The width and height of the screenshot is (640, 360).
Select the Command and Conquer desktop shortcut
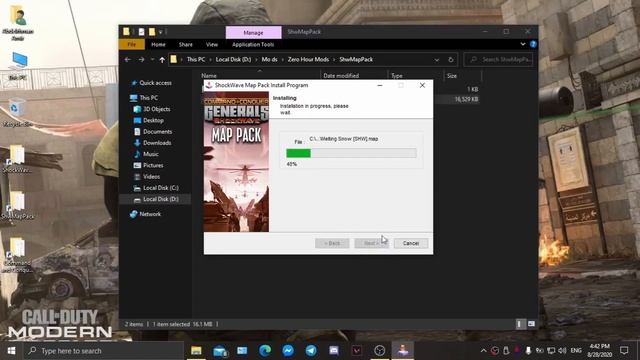[x=17, y=255]
